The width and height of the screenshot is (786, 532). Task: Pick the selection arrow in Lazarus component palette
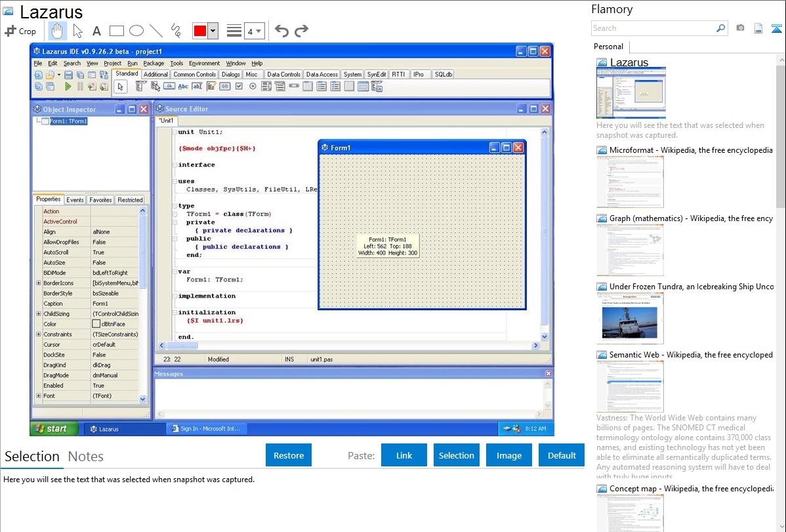[x=120, y=87]
